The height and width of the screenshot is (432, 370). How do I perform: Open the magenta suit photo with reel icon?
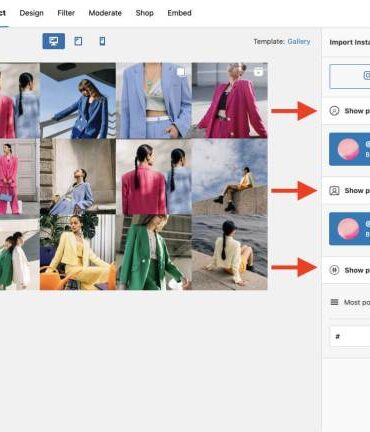(x=230, y=100)
